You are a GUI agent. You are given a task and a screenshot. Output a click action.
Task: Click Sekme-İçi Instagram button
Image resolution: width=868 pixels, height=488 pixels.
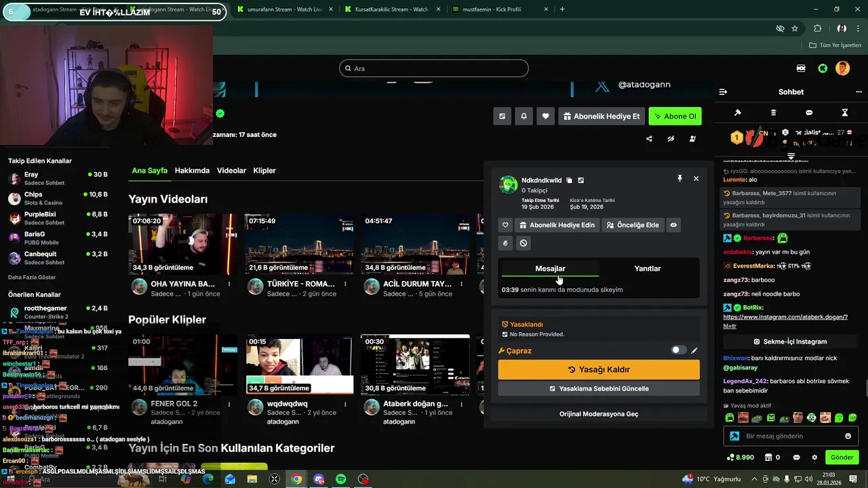point(791,342)
